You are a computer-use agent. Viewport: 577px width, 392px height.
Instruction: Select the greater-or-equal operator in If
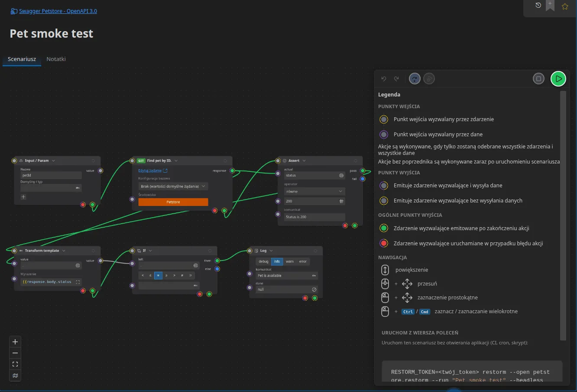(166, 275)
